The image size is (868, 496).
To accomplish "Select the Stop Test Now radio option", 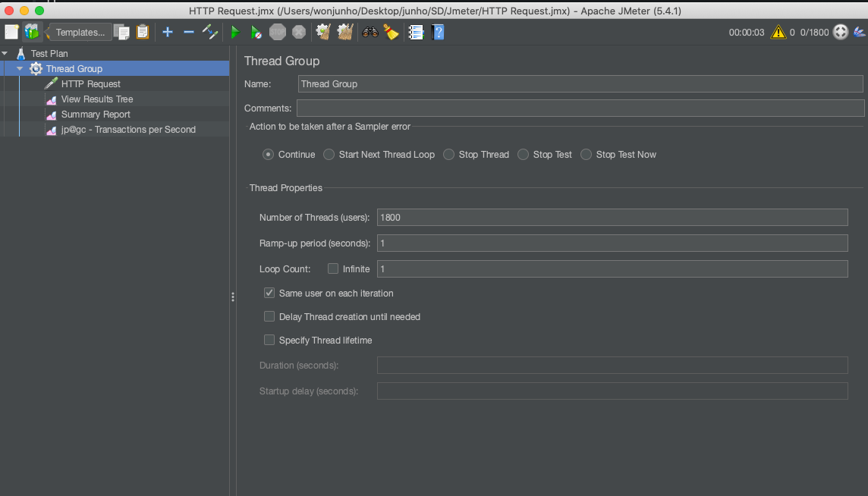I will (587, 155).
